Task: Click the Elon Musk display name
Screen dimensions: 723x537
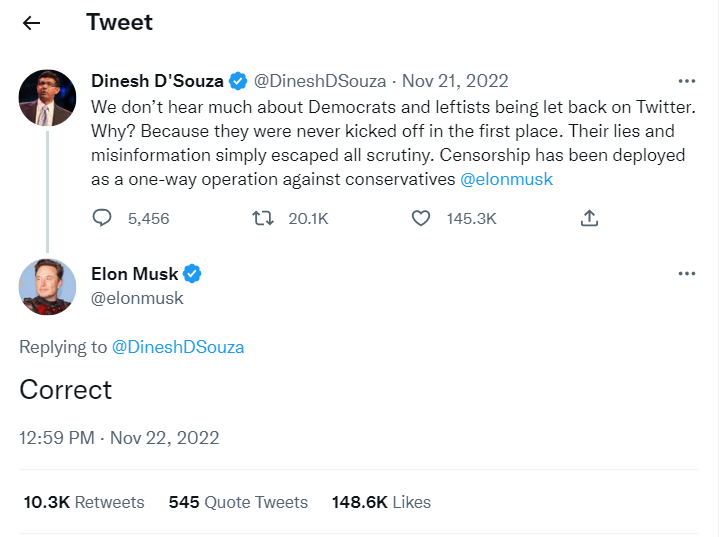Action: click(133, 274)
